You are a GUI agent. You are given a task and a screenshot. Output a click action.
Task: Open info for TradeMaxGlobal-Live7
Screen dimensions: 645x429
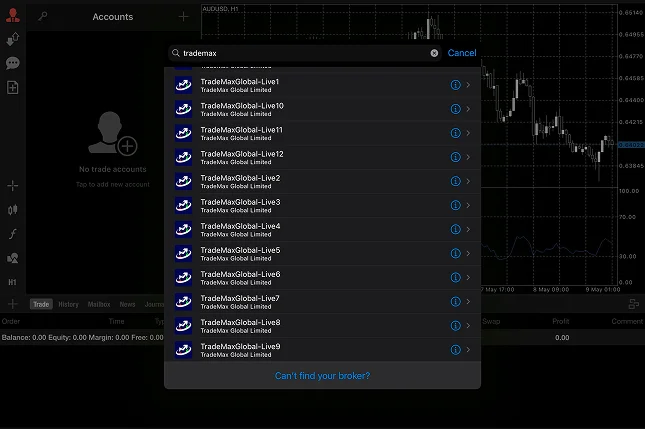click(455, 301)
